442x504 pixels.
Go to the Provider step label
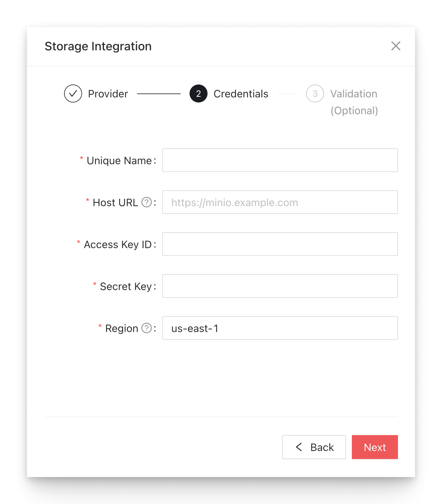108,94
